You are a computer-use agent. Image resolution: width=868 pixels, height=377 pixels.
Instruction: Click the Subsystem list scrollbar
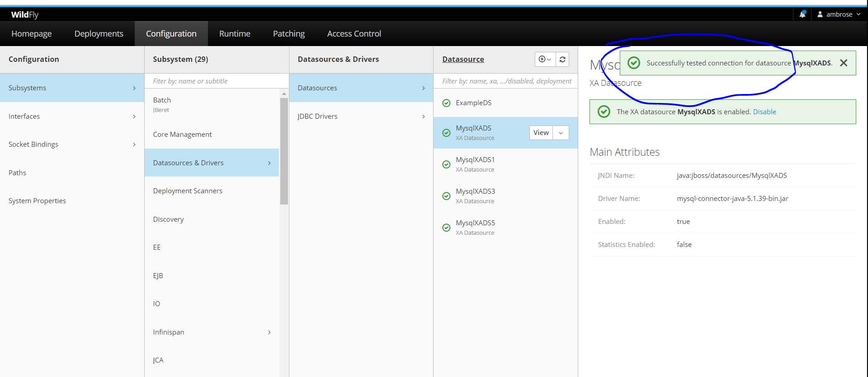(x=284, y=151)
